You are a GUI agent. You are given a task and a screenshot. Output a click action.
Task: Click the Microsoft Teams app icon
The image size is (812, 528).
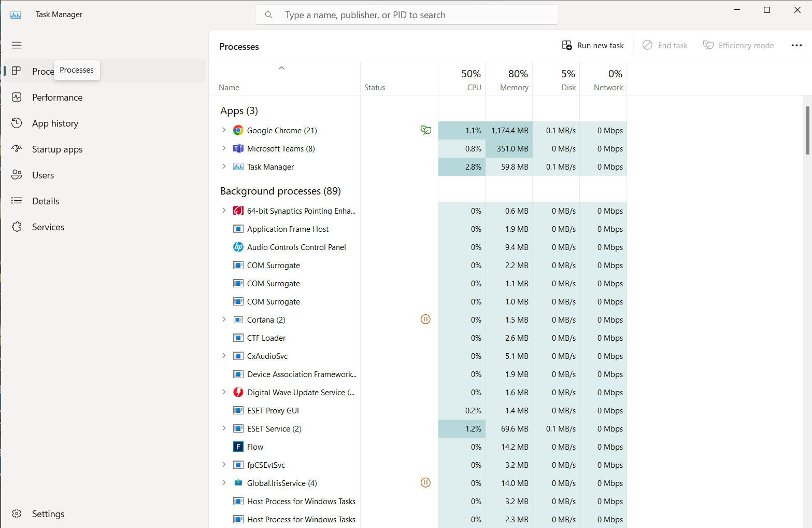tap(238, 148)
